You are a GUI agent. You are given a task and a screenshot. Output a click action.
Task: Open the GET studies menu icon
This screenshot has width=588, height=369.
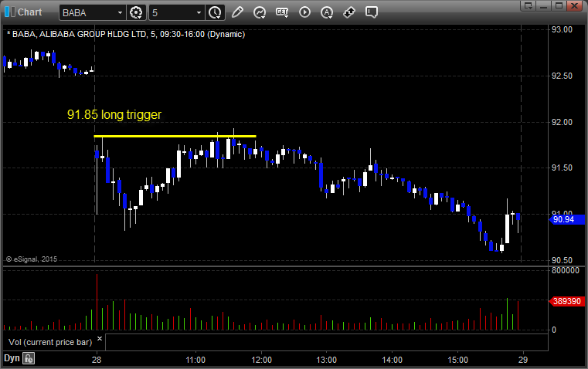(282, 12)
